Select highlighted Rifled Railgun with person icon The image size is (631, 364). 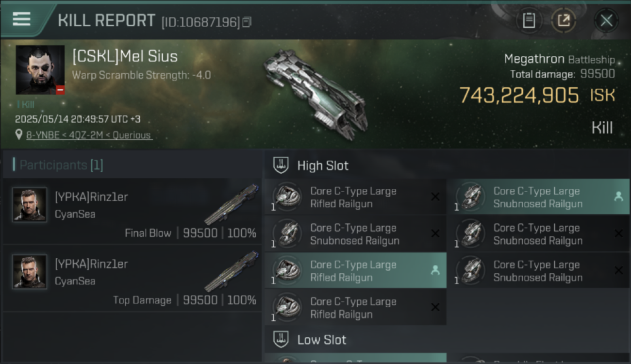pos(355,271)
